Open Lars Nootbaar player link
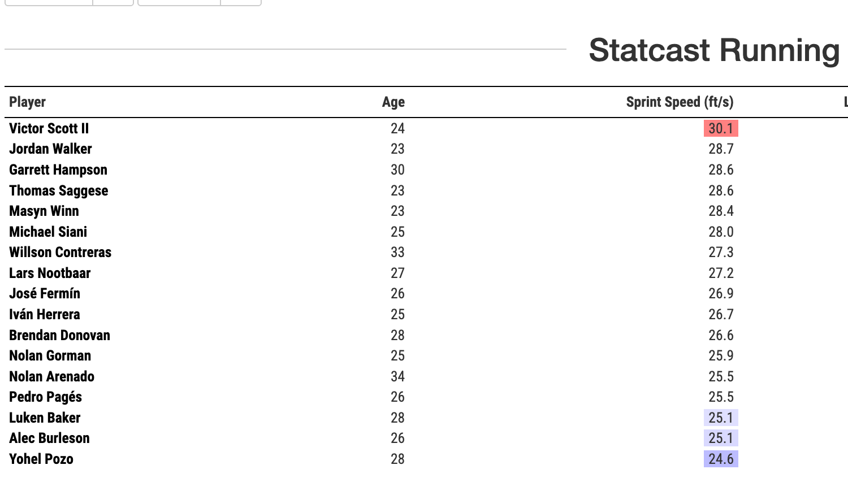The width and height of the screenshot is (848, 504). click(50, 273)
